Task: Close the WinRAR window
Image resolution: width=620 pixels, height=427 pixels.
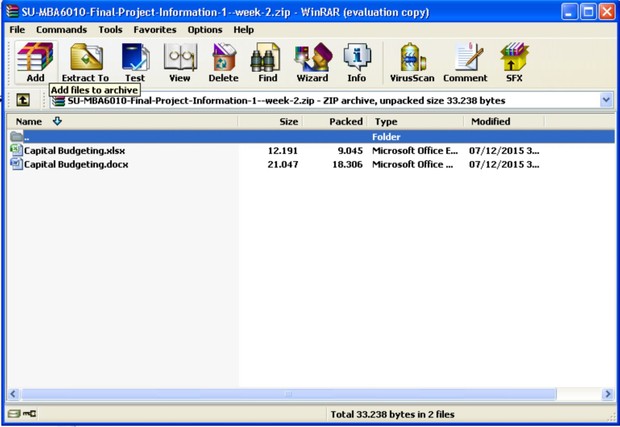Action: [607, 11]
